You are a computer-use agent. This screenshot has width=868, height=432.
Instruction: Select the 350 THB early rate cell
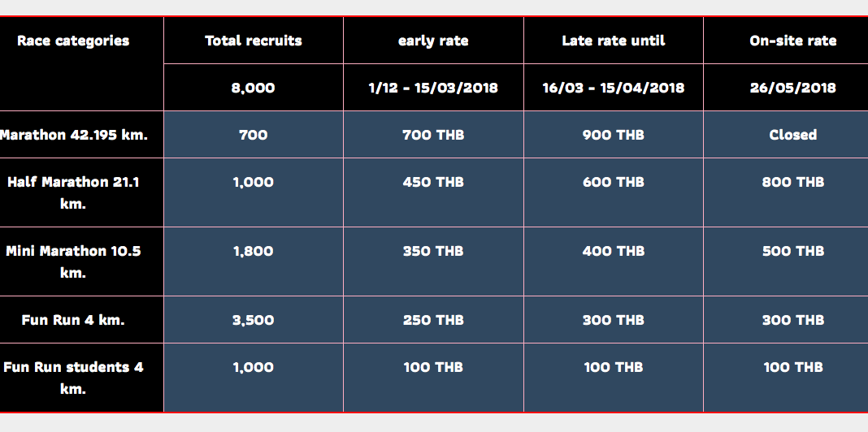(x=433, y=261)
